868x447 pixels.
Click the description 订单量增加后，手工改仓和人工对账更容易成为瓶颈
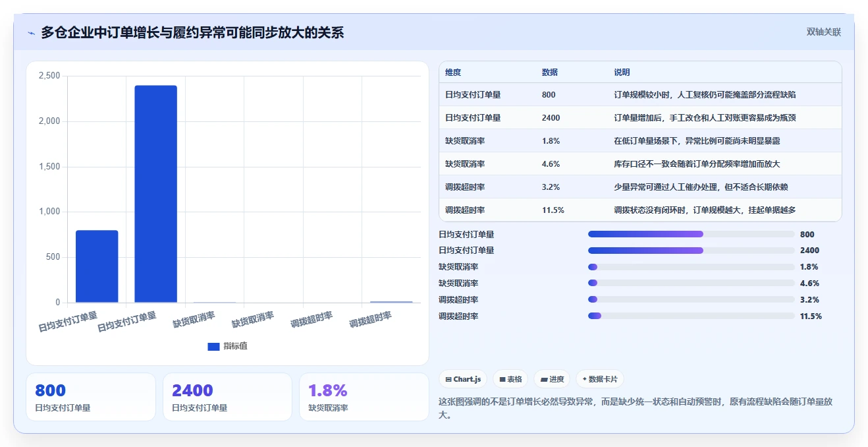coord(705,118)
